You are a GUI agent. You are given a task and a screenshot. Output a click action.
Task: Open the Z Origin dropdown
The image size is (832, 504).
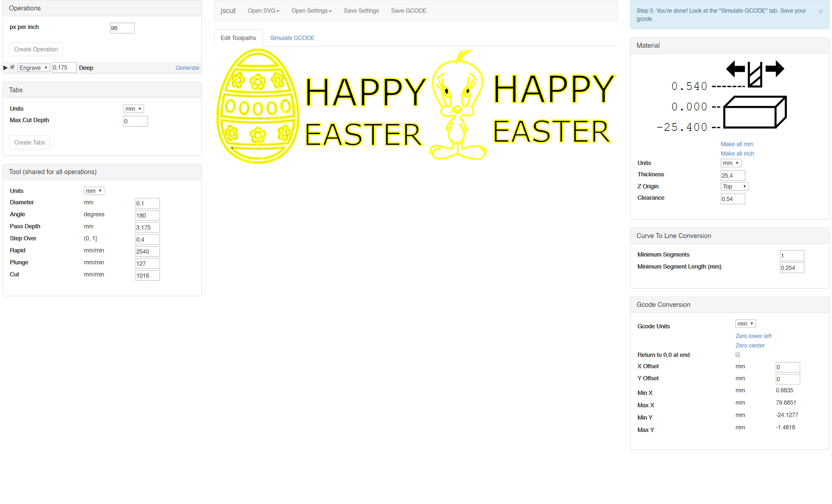pos(734,186)
